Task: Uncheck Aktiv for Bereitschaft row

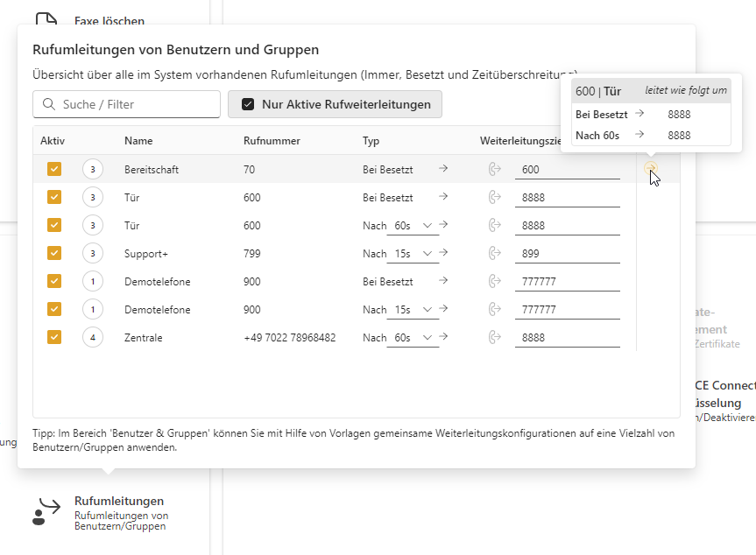Action: pyautogui.click(x=54, y=169)
